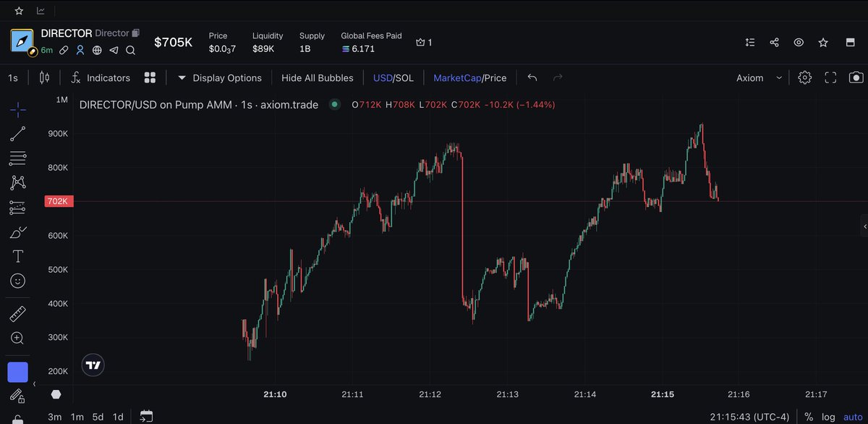Toggle percent scale mode
The height and width of the screenshot is (424, 868).
[809, 416]
